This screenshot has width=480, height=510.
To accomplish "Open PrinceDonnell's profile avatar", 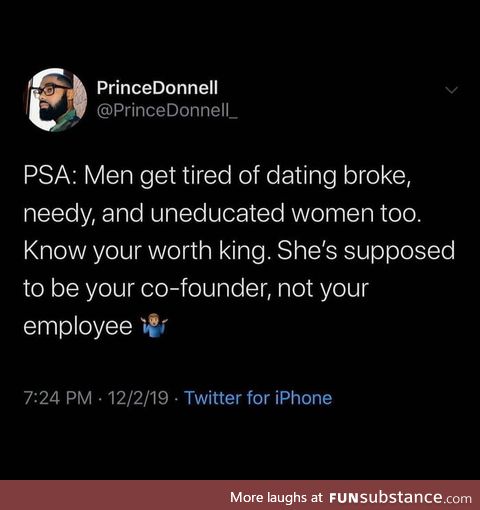I will click(x=57, y=100).
